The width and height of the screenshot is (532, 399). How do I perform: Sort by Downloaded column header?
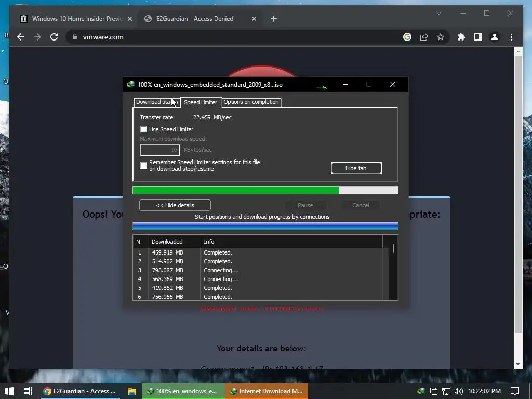(175, 242)
